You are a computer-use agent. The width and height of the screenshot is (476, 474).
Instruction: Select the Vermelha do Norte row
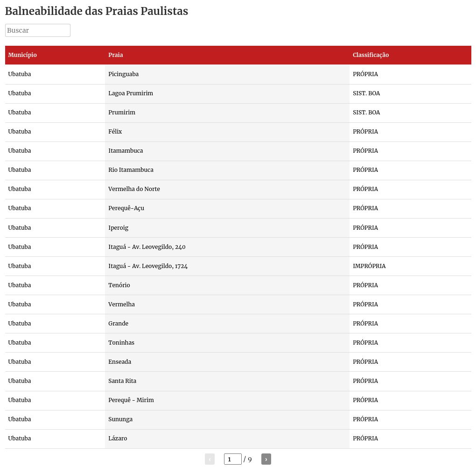tap(238, 189)
